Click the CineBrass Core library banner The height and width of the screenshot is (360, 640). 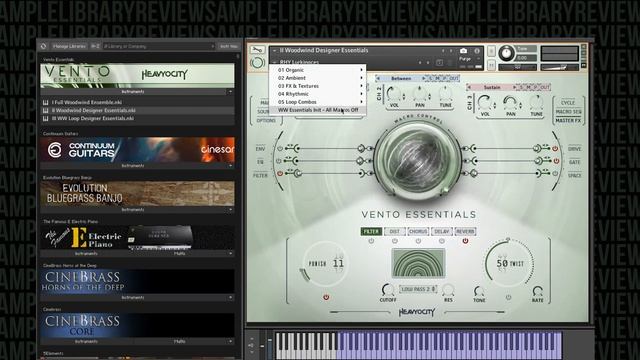[x=138, y=325]
